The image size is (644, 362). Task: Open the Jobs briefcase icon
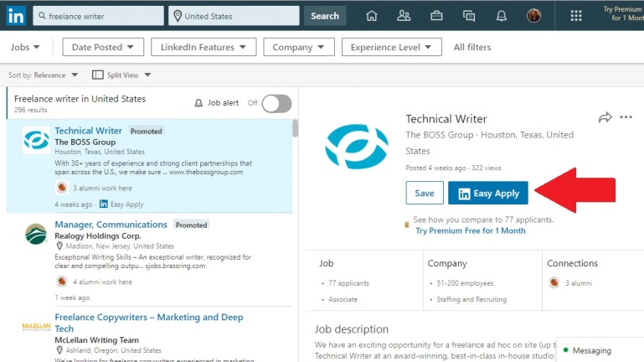(x=436, y=16)
